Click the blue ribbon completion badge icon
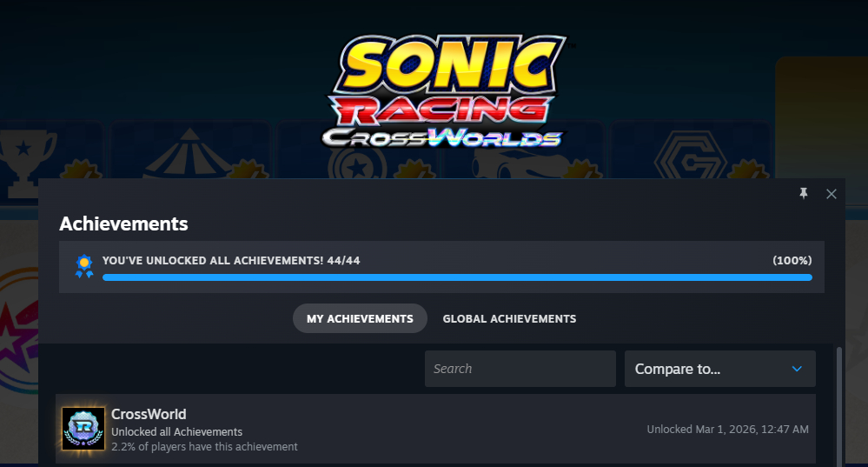The image size is (868, 467). coord(83,266)
